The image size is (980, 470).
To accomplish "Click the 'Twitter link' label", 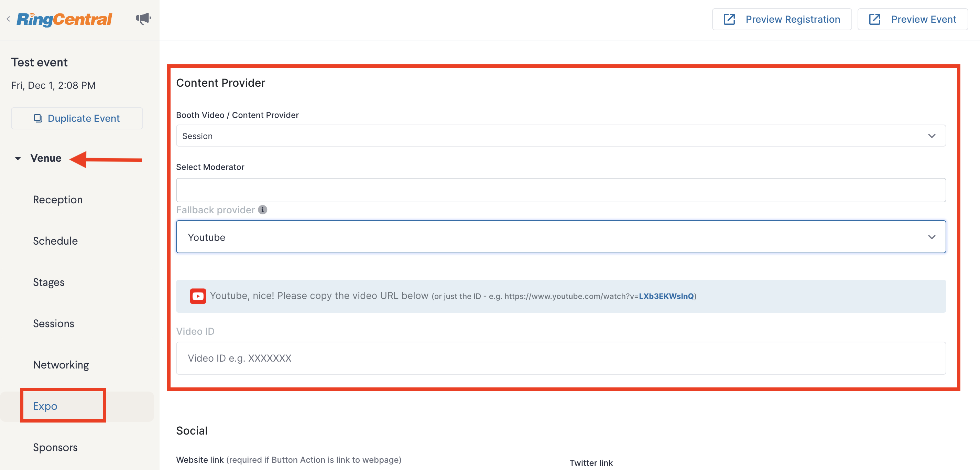I will [591, 463].
